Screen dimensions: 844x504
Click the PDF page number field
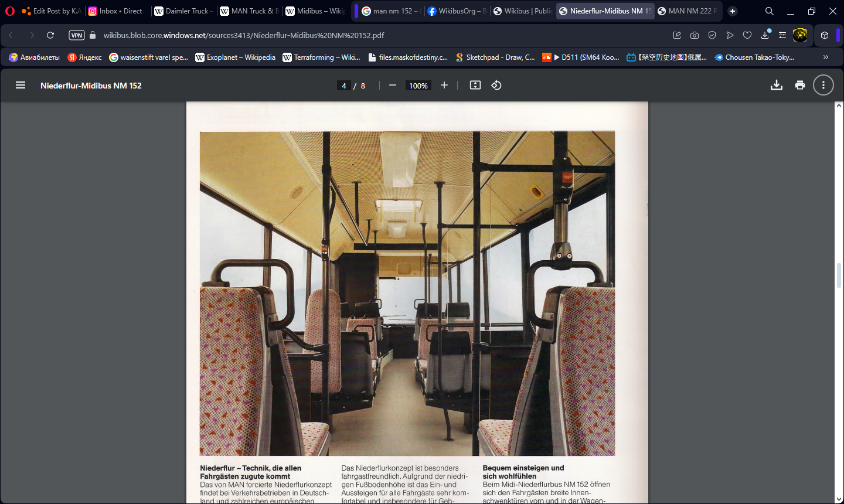344,86
